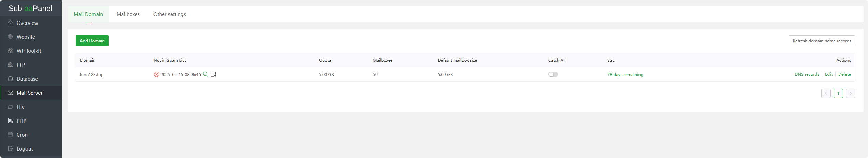Click the Website globe icon
Image resolution: width=868 pixels, height=158 pixels.
(x=10, y=37)
